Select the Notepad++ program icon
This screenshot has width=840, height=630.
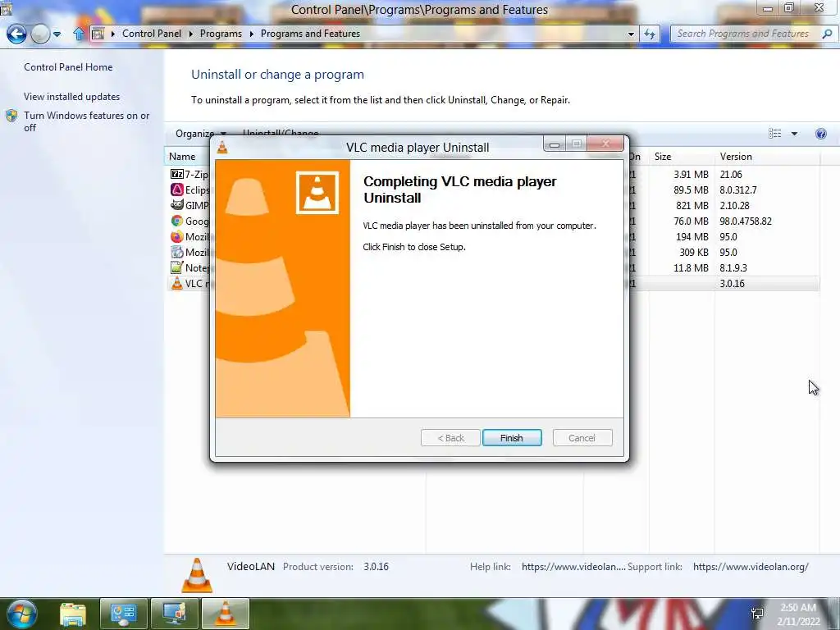(x=177, y=267)
